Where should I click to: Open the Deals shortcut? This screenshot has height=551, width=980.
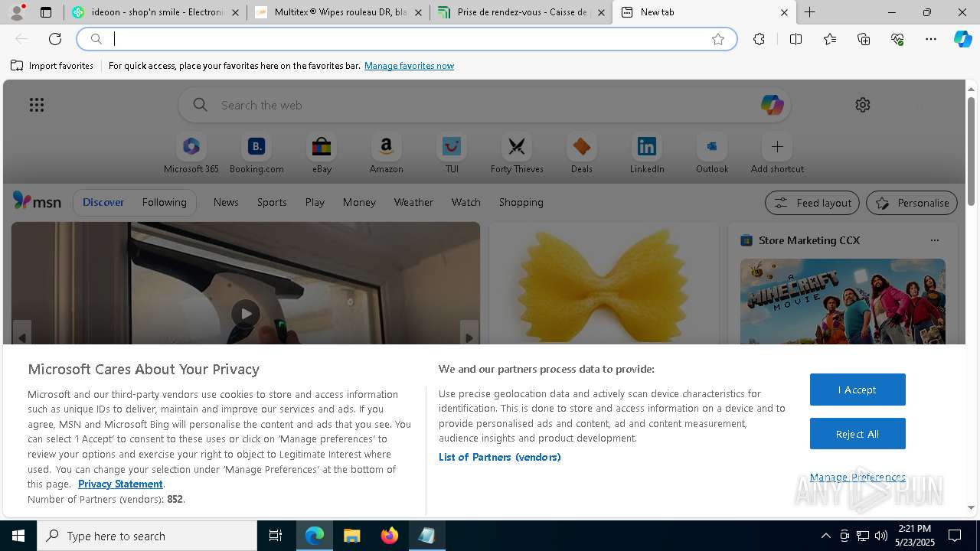pyautogui.click(x=582, y=153)
